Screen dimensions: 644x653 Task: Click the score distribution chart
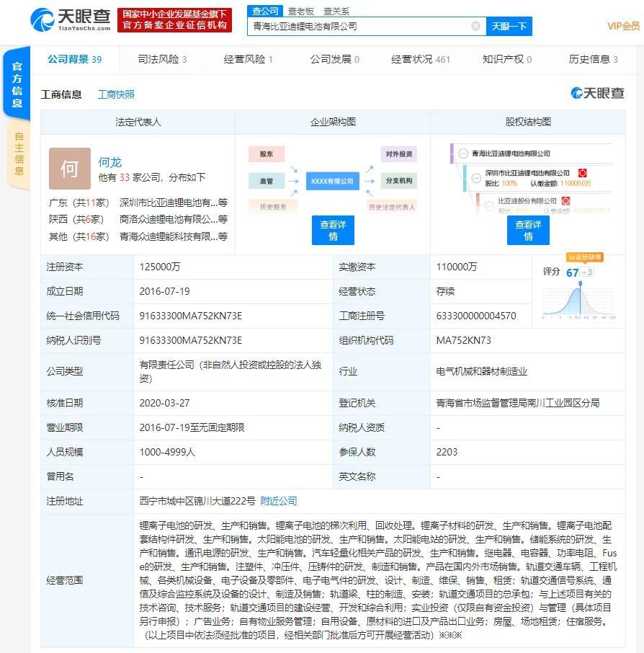[578, 301]
